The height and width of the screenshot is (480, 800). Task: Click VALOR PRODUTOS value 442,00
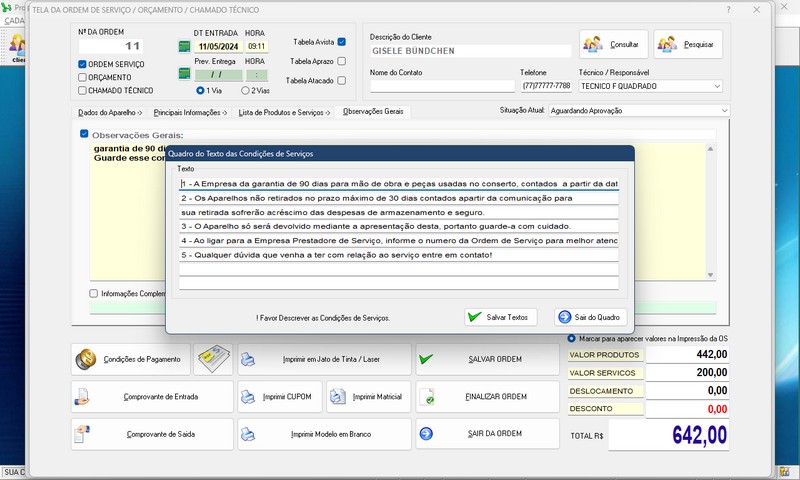click(687, 354)
